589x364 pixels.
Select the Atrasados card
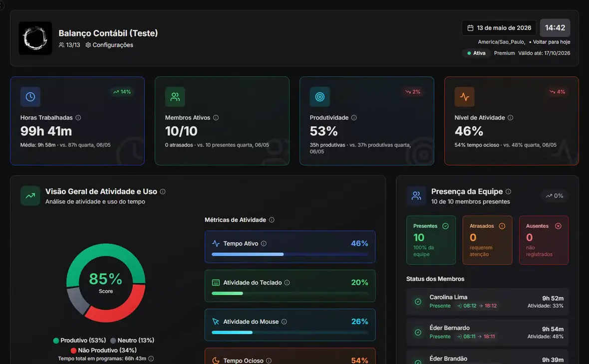pyautogui.click(x=487, y=240)
